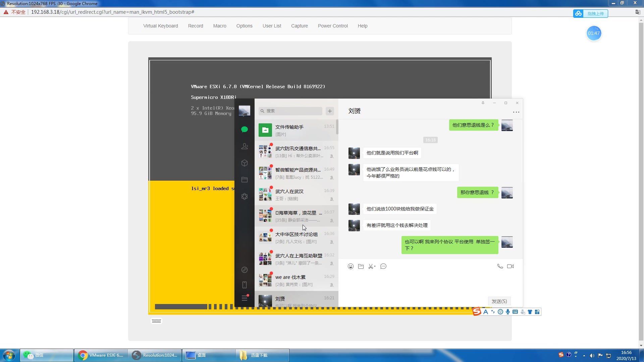Click the microphone icon on Sogou input bar
This screenshot has height=362, width=644.
[x=508, y=312]
